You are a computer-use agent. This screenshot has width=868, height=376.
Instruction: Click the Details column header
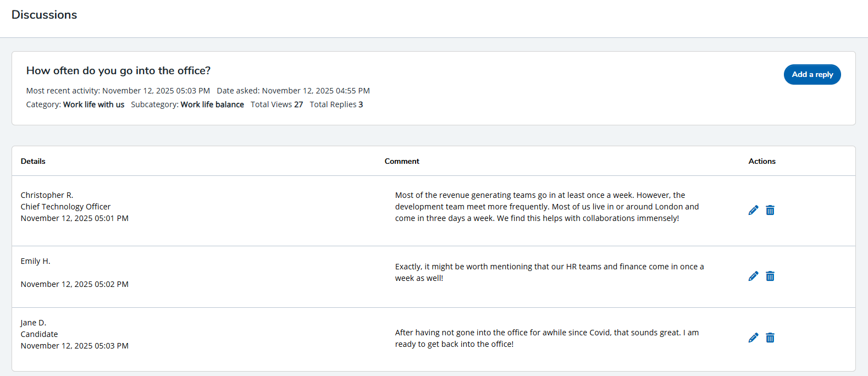coord(33,161)
